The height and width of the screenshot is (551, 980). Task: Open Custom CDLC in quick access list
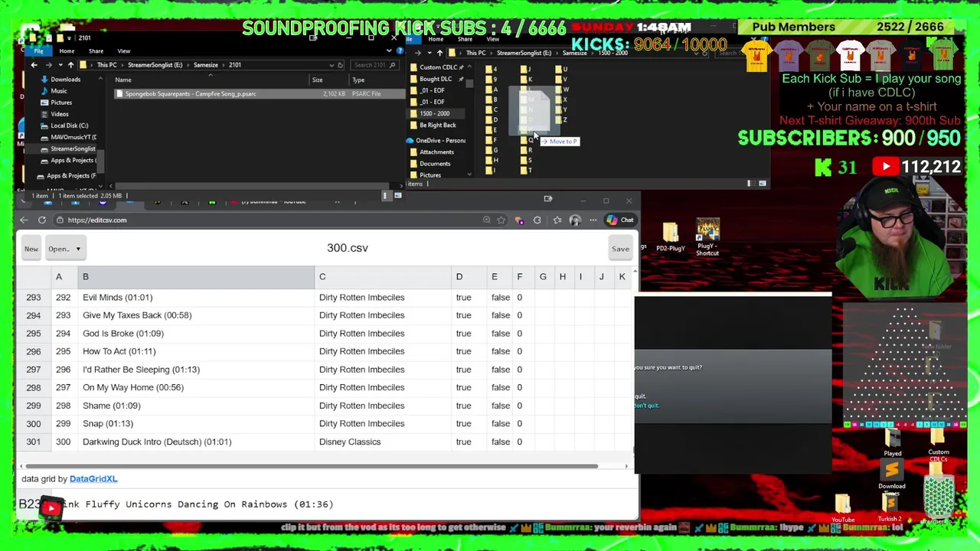click(x=438, y=67)
